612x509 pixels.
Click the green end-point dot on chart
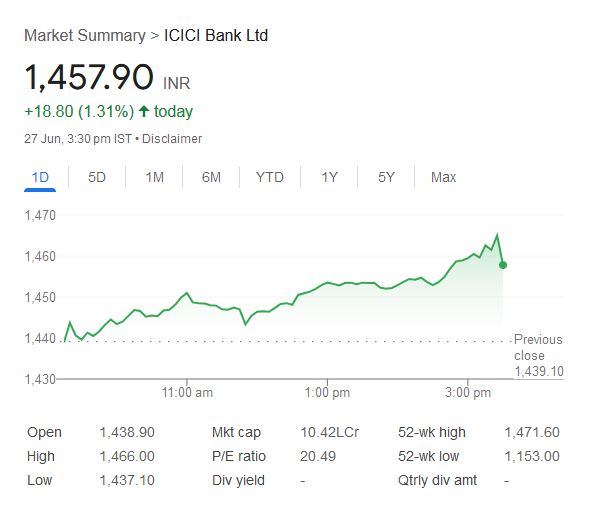(x=502, y=265)
